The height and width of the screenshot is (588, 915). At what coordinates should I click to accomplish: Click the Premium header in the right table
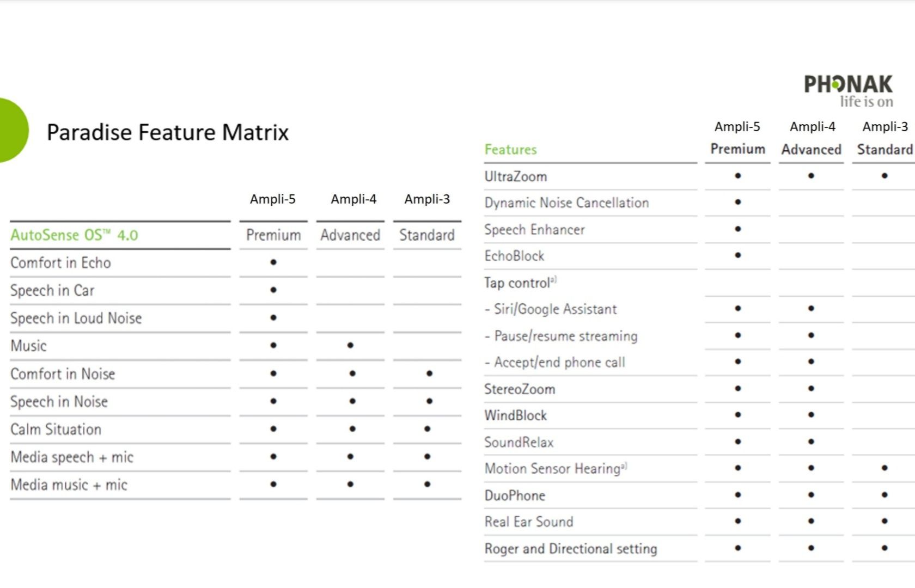click(x=738, y=149)
